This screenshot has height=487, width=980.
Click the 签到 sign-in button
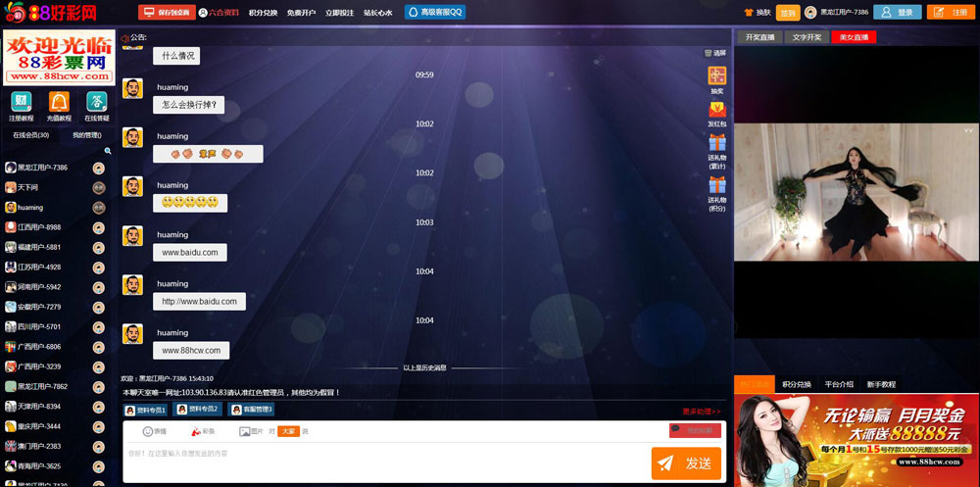[x=788, y=13]
